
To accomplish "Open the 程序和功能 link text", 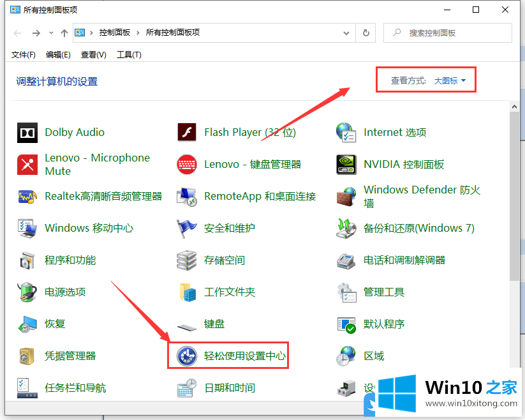I will [x=70, y=260].
